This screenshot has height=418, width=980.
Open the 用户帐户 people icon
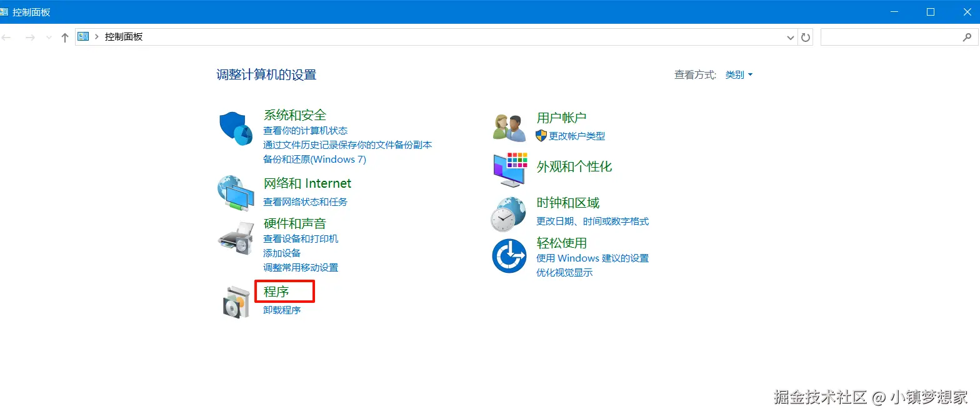click(x=509, y=128)
